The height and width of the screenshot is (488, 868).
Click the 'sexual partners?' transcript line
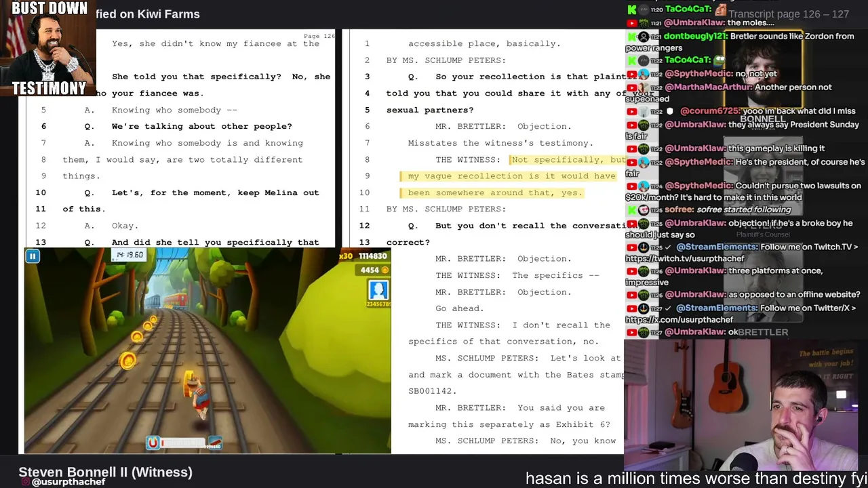coord(430,110)
